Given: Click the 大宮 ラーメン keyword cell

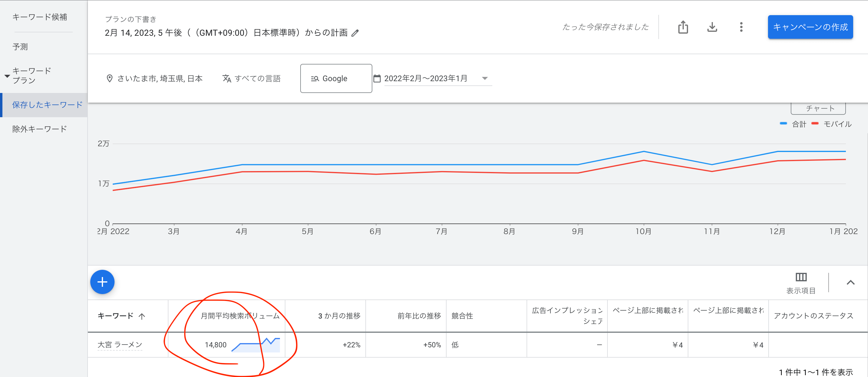Looking at the screenshot, I should click(x=120, y=345).
